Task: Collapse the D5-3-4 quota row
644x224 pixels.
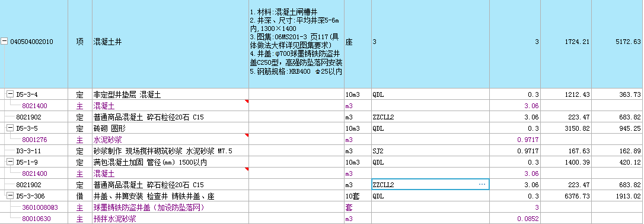Action: (x=11, y=94)
